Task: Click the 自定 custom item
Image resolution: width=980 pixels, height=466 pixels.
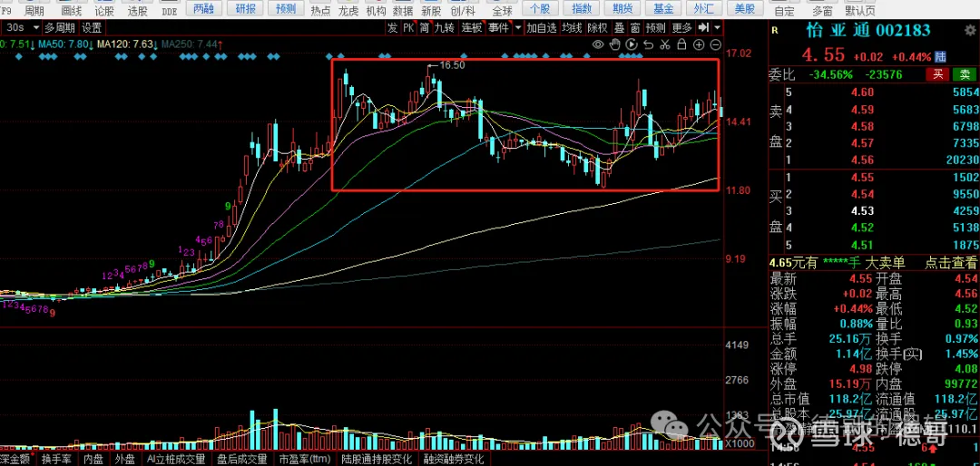Action: (785, 11)
